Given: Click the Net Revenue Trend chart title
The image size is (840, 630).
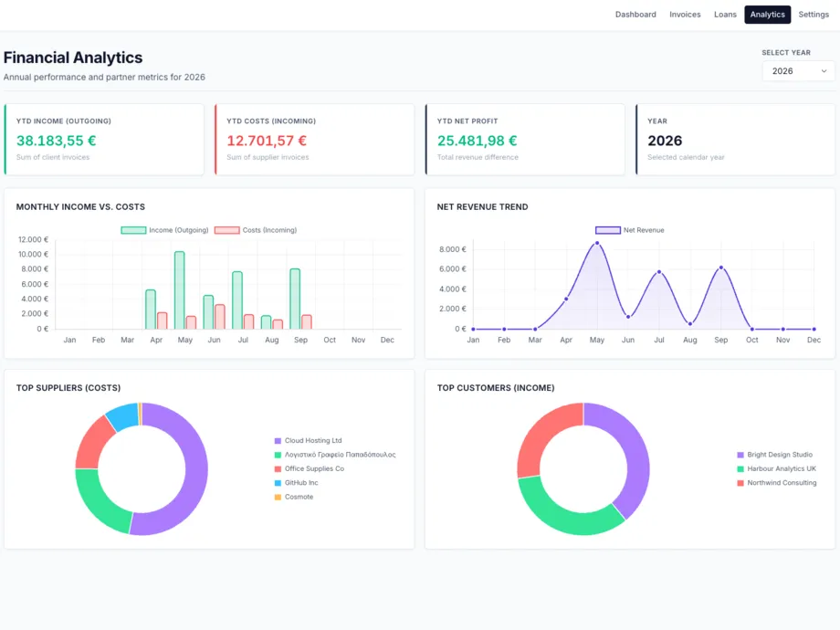Looking at the screenshot, I should click(x=482, y=206).
